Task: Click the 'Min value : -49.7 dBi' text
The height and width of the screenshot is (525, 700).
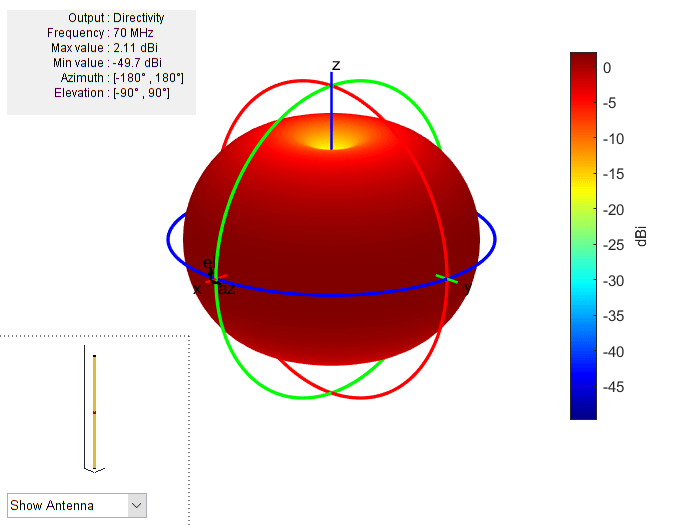Action: tap(107, 63)
